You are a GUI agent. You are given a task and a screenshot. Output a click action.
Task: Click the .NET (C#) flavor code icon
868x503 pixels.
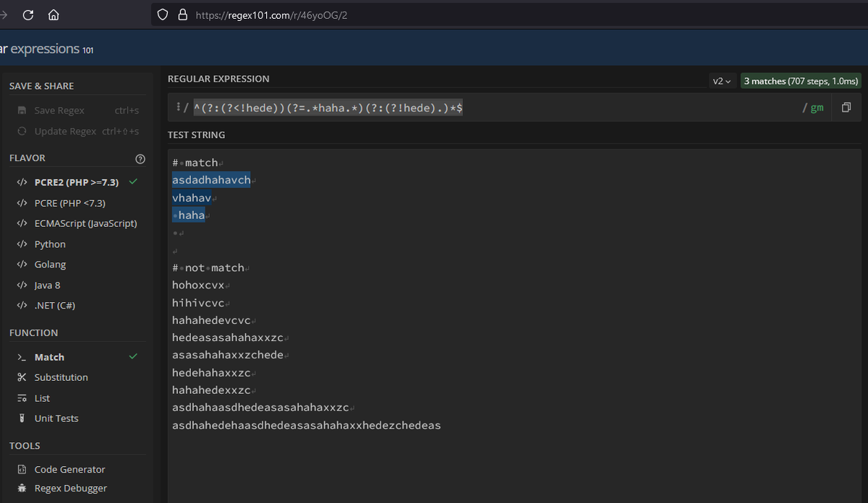21,305
